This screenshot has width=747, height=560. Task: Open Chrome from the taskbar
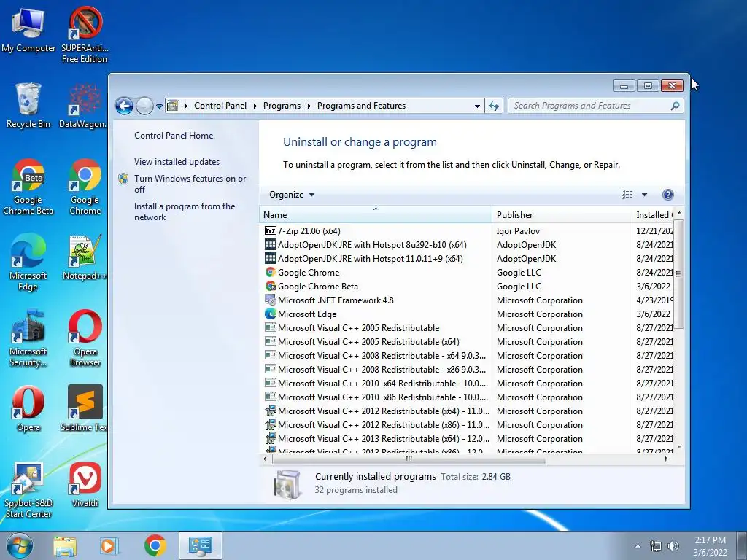(x=155, y=545)
